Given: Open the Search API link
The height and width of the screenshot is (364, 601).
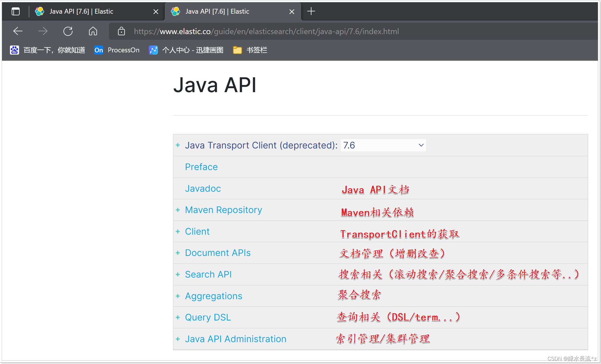Looking at the screenshot, I should 208,274.
